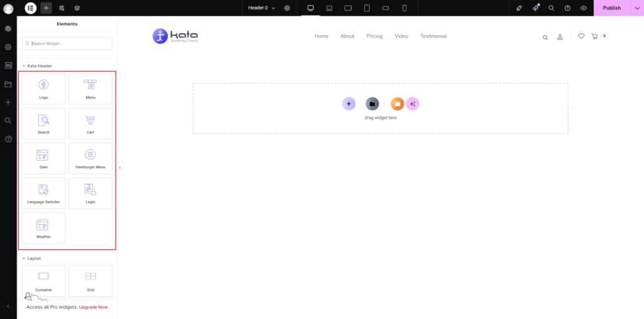Viewport: 644px width, 319px height.
Task: Click the Upgrade Now link
Action: [x=93, y=306]
